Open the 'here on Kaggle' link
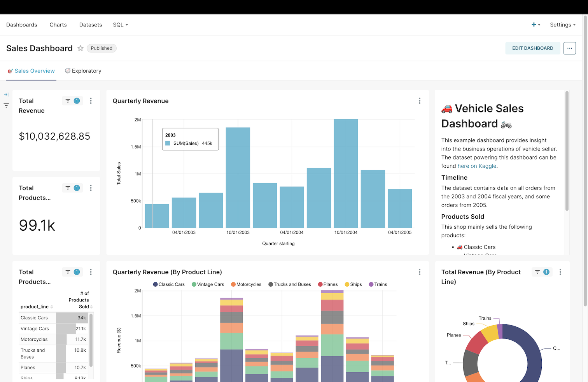Viewport: 588px width, 382px height. [x=477, y=166]
